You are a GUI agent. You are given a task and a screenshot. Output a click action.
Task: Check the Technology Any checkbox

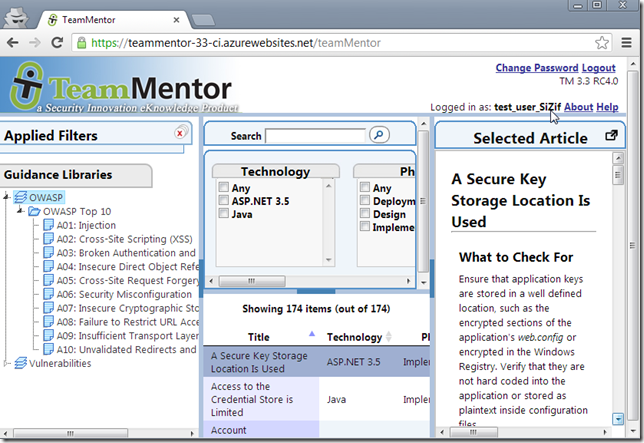coord(223,187)
